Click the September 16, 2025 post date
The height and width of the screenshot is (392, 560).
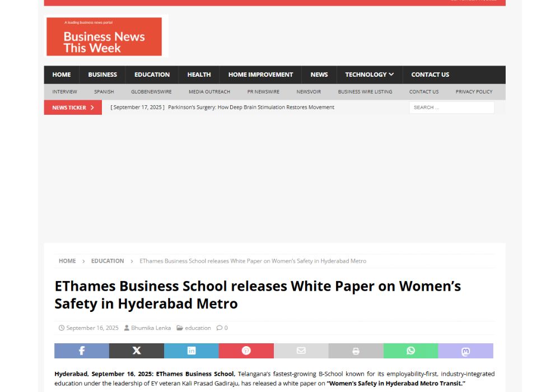point(92,328)
